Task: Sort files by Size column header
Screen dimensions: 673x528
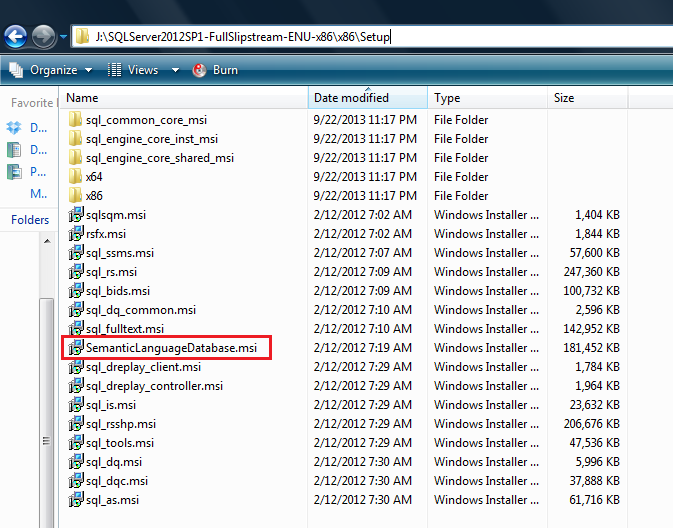Action: point(564,98)
